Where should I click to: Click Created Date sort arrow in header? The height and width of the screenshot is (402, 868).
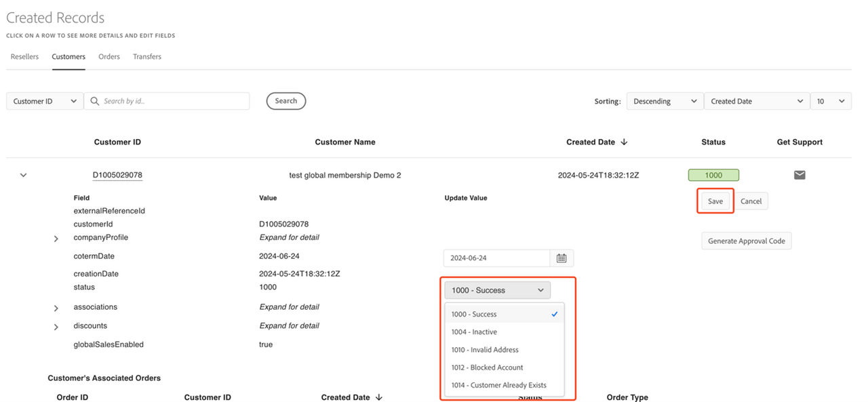624,142
